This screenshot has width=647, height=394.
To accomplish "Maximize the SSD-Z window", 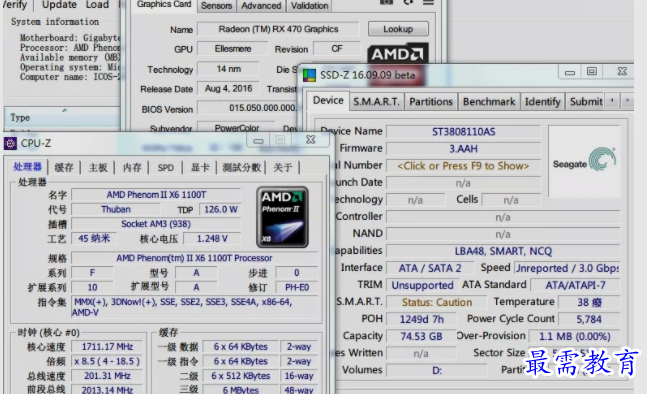I will coord(592,72).
